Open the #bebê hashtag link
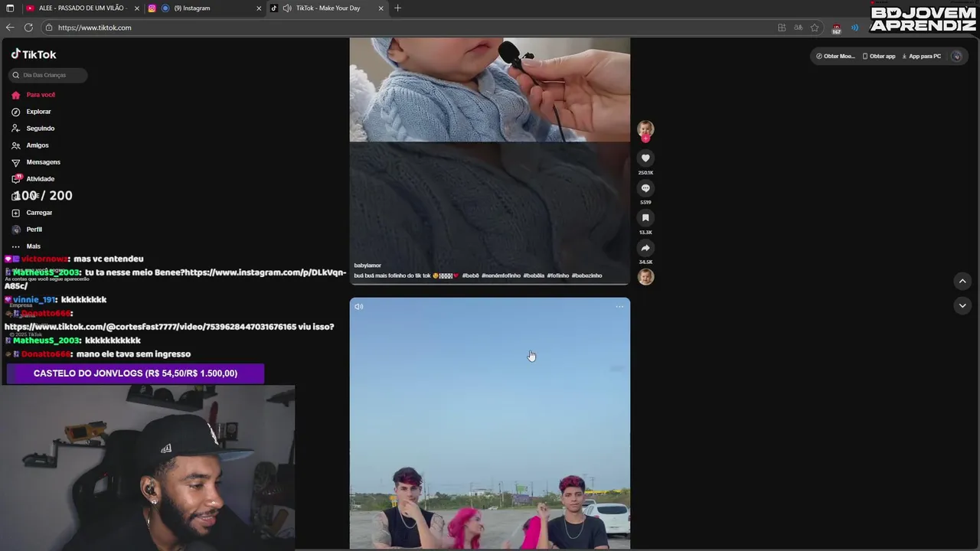Viewport: 980px width, 551px height. pyautogui.click(x=470, y=275)
